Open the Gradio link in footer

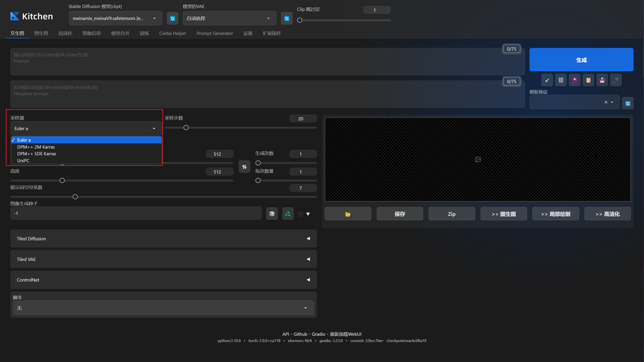[x=318, y=334]
